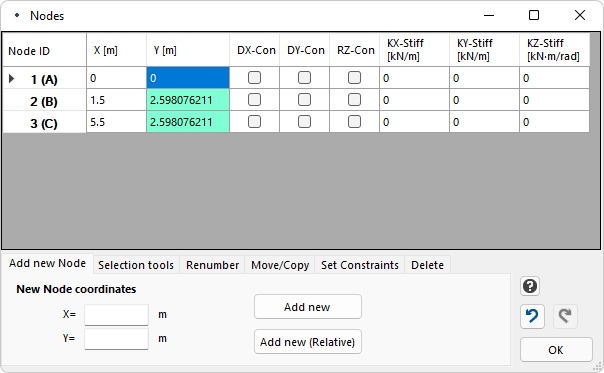Image resolution: width=604 pixels, height=373 pixels.
Task: Click the grey redo arrow icon
Action: point(565,316)
